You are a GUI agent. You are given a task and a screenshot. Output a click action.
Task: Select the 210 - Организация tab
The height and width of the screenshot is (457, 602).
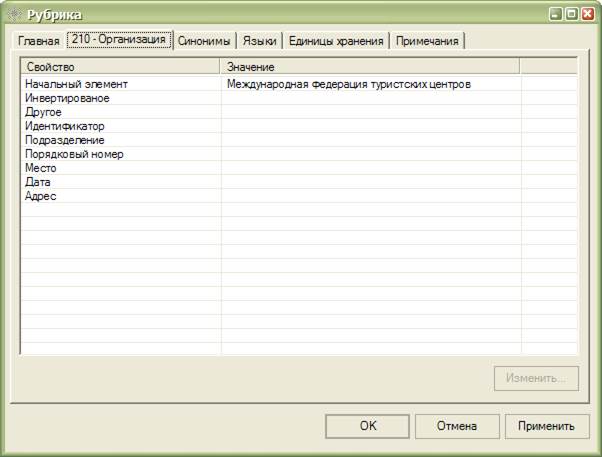pyautogui.click(x=119, y=39)
